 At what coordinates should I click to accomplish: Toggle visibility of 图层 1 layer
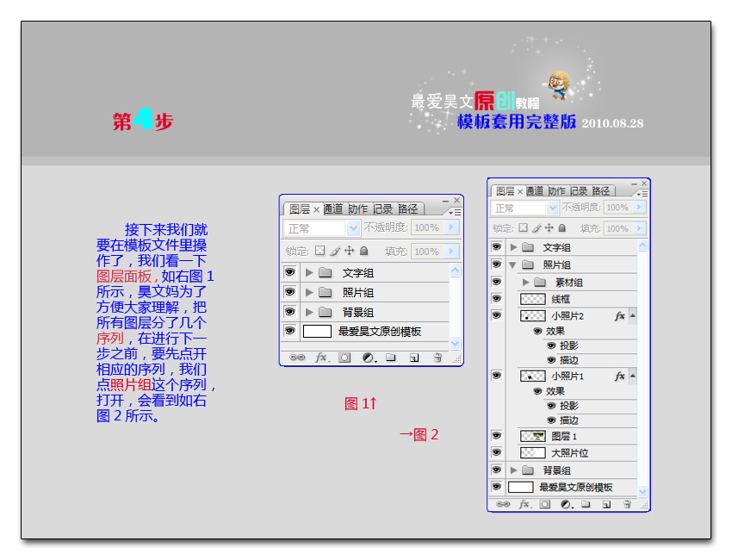point(497,435)
